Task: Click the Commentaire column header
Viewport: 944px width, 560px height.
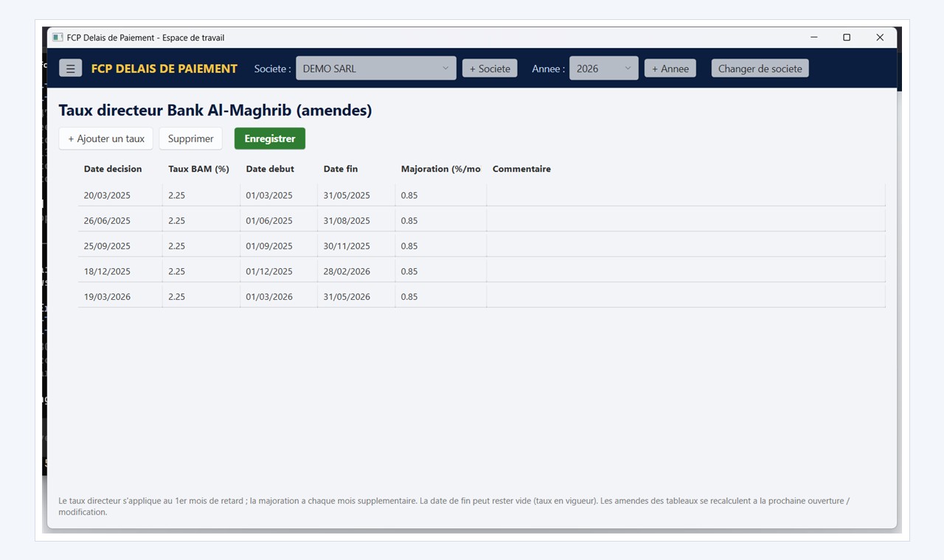Action: click(521, 169)
